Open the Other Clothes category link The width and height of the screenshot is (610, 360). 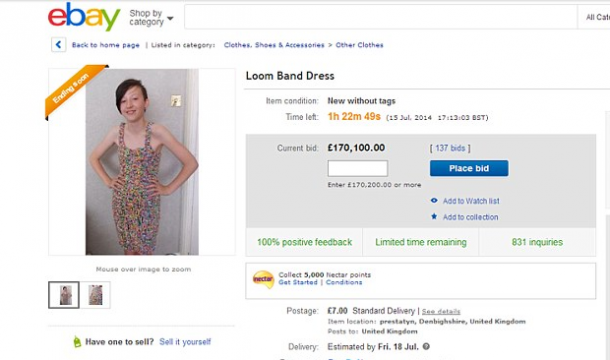359,45
